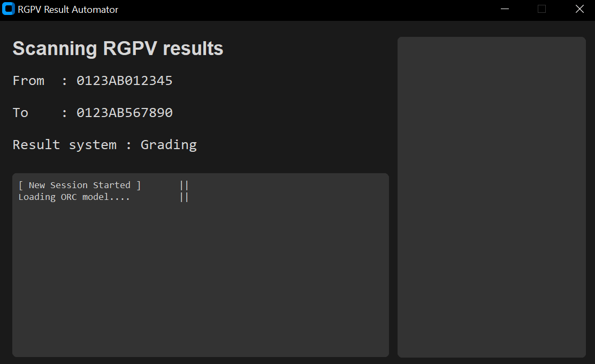Image resolution: width=595 pixels, height=364 pixels.
Task: Select the ending roll number 0123AB567890
Action: 124,113
